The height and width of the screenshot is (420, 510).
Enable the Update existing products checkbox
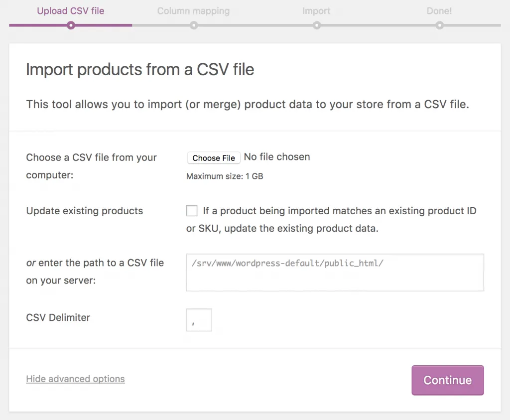coord(192,211)
